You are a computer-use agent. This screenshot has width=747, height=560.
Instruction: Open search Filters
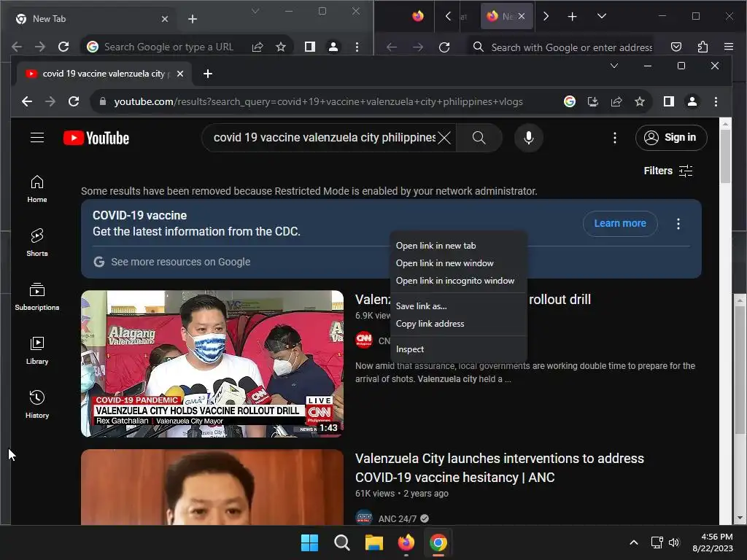click(668, 171)
